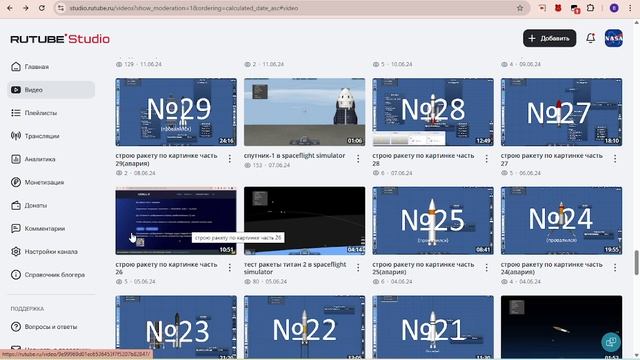Open options menu for спутник-1 video

(x=358, y=159)
